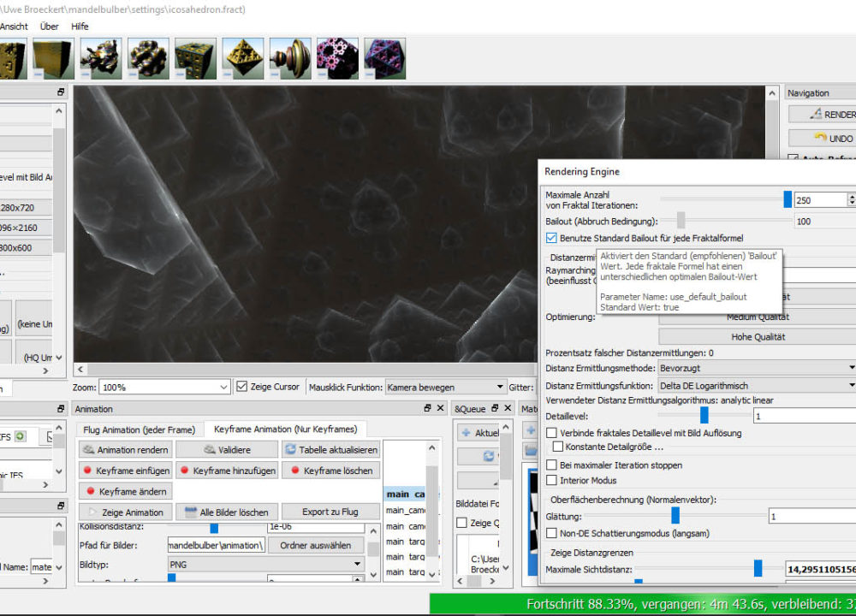Click the Maximale Sichtdistanz slider handle
The width and height of the screenshot is (856, 616).
point(758,568)
